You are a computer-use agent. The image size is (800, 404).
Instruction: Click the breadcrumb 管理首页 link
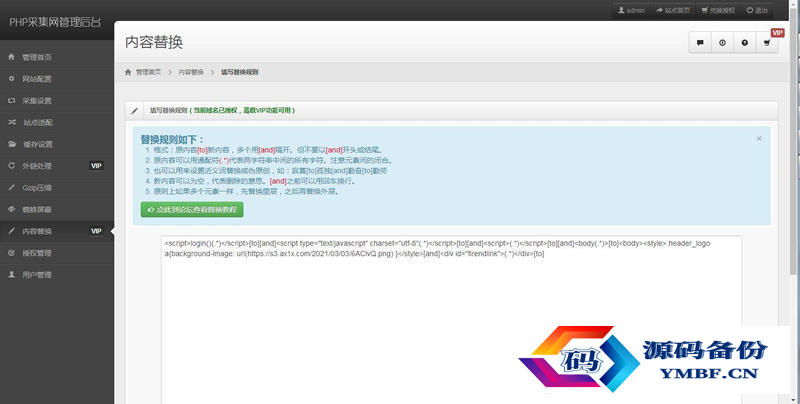tap(148, 72)
